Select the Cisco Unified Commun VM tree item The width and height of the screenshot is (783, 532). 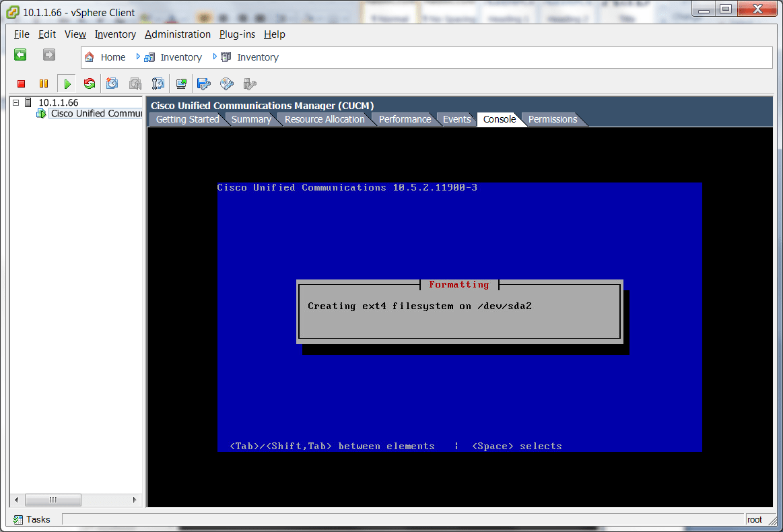(x=96, y=113)
